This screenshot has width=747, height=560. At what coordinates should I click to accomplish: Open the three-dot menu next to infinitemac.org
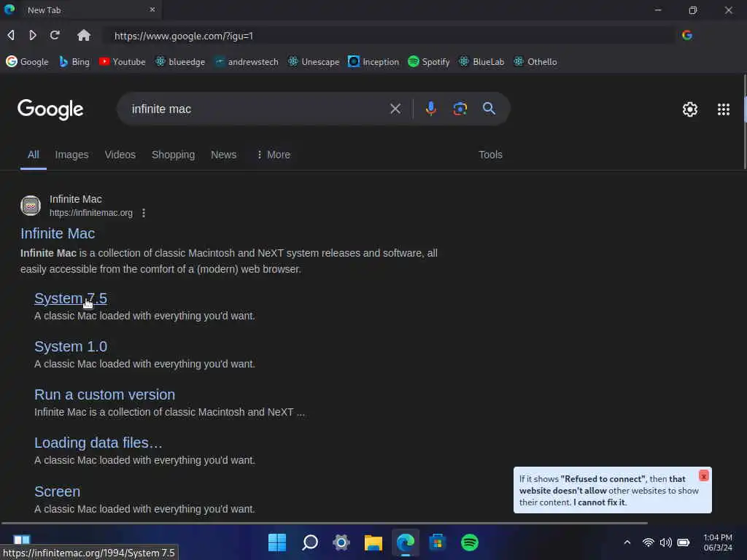(x=144, y=213)
